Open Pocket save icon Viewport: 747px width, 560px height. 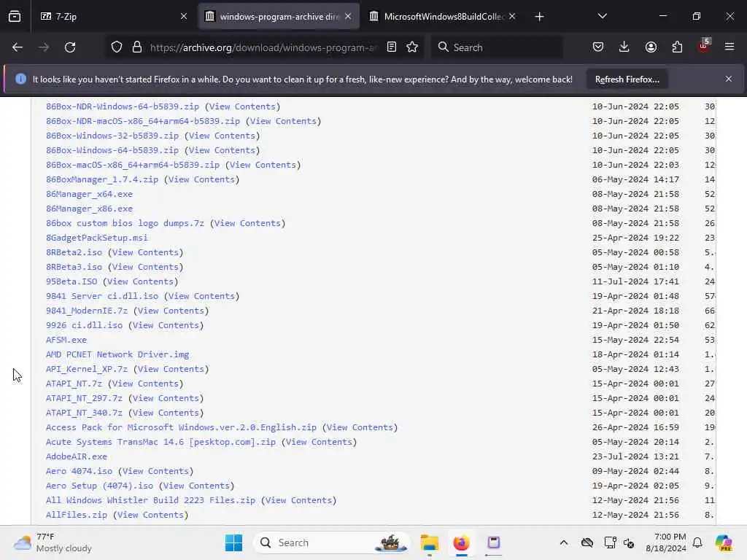point(598,47)
